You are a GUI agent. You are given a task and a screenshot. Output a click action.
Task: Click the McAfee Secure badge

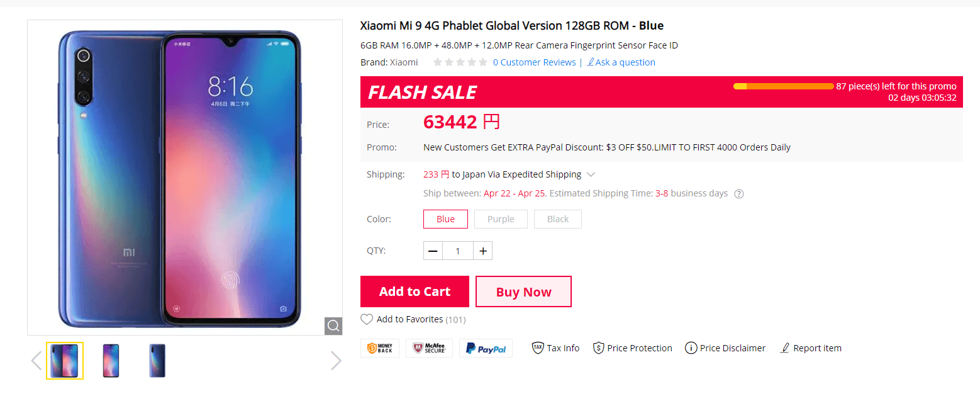click(x=429, y=348)
